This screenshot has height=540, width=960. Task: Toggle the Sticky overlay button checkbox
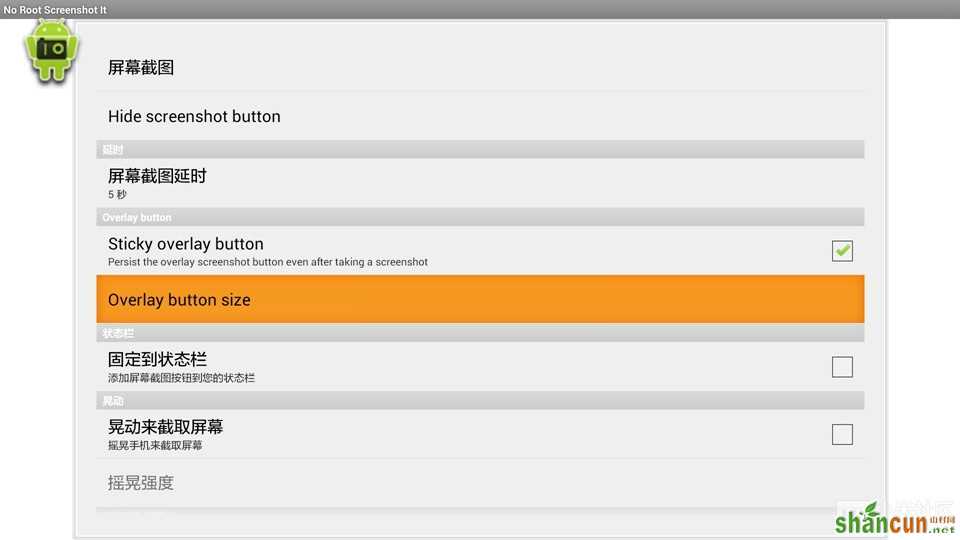842,250
